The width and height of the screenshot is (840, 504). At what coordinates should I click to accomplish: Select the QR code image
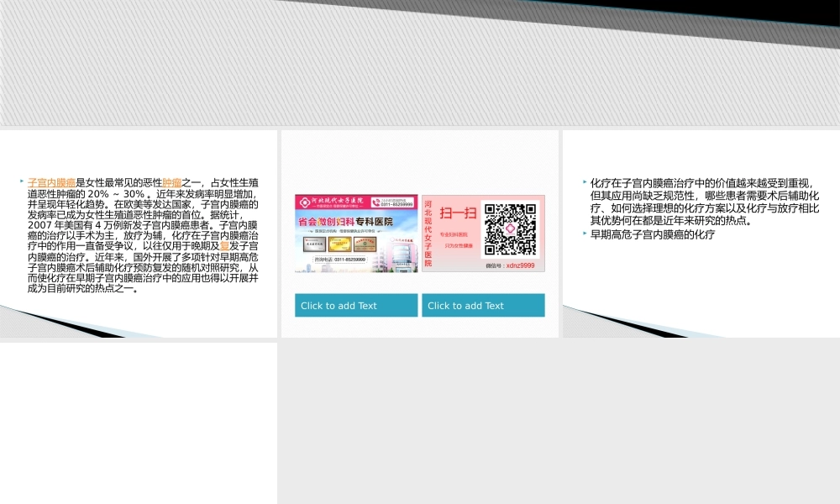pos(511,229)
